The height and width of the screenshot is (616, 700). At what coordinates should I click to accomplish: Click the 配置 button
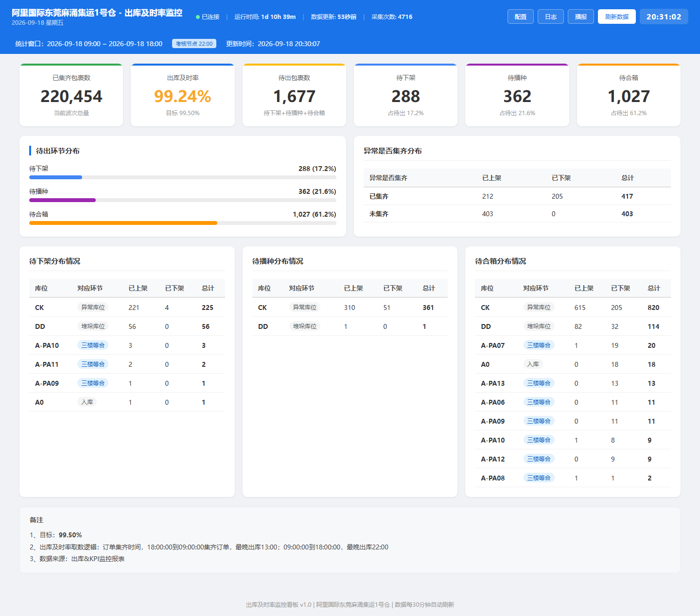(521, 17)
